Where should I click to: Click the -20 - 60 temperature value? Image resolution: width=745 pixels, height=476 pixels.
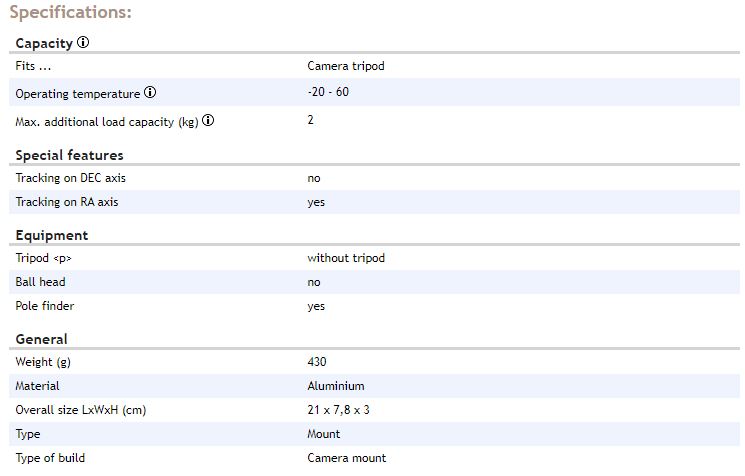[328, 92]
